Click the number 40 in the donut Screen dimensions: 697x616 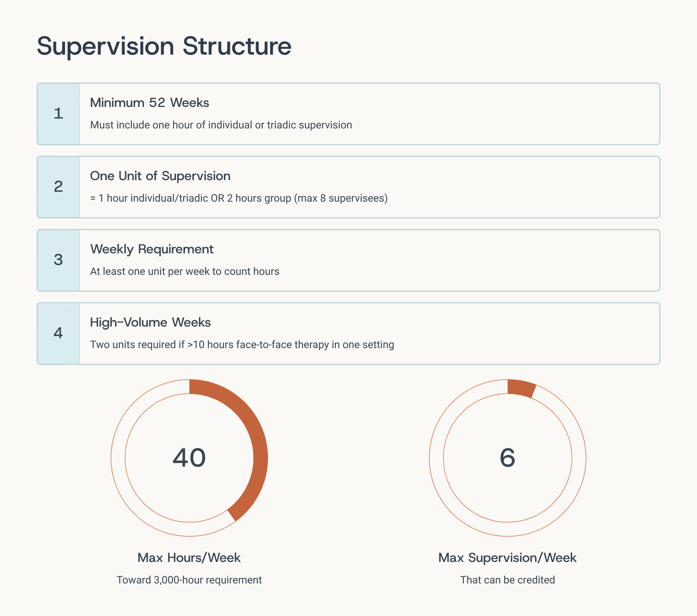(189, 458)
